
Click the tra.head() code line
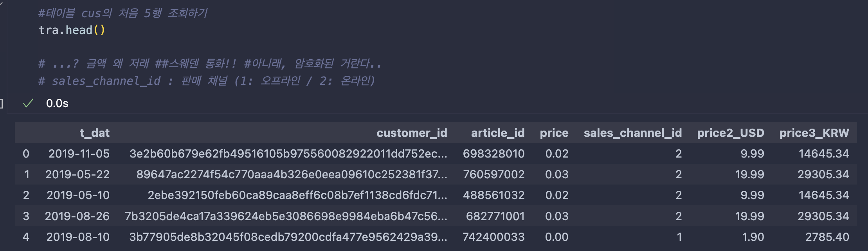coord(72,30)
